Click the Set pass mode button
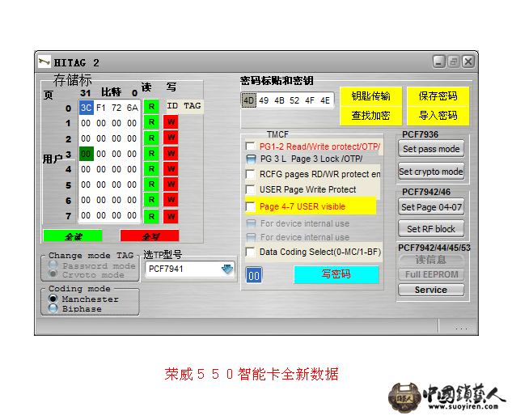This screenshot has width=512, height=420. [431, 149]
